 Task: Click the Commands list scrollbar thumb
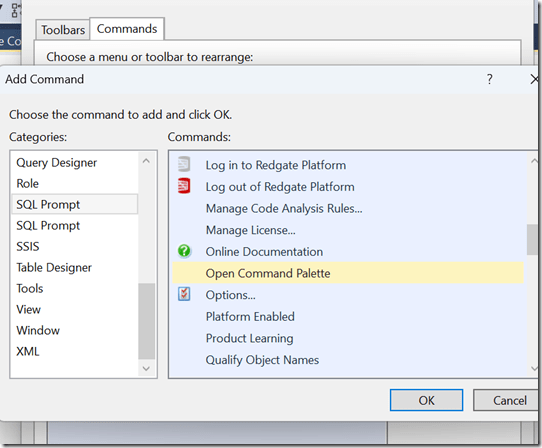coord(533,240)
